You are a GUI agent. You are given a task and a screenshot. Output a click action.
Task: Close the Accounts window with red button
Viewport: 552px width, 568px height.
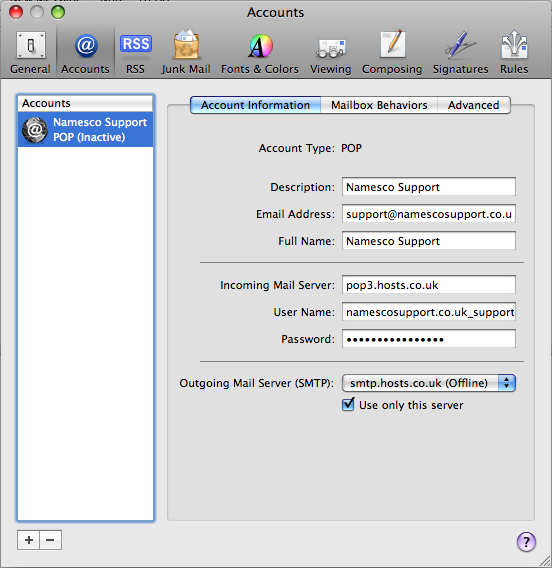point(16,12)
